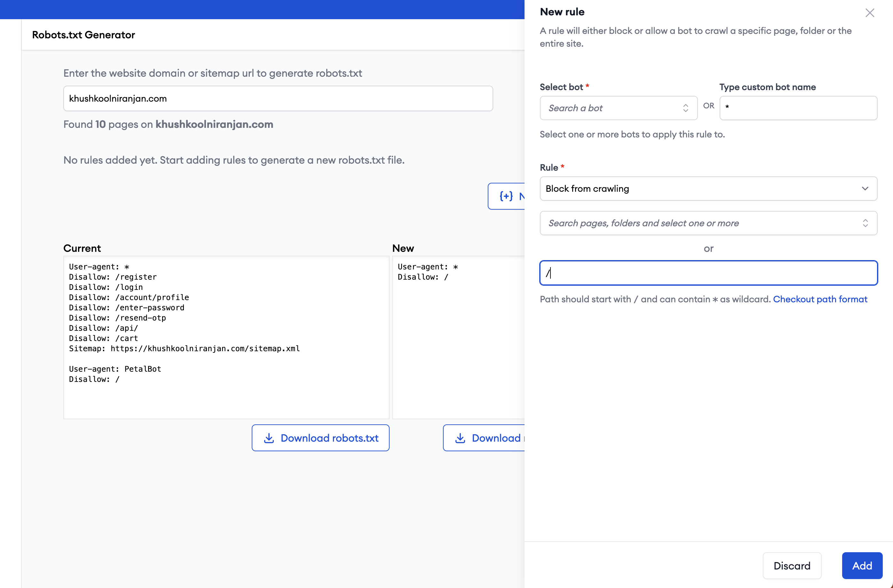
Task: Click the Robots.txt Generator heading
Action: (83, 35)
